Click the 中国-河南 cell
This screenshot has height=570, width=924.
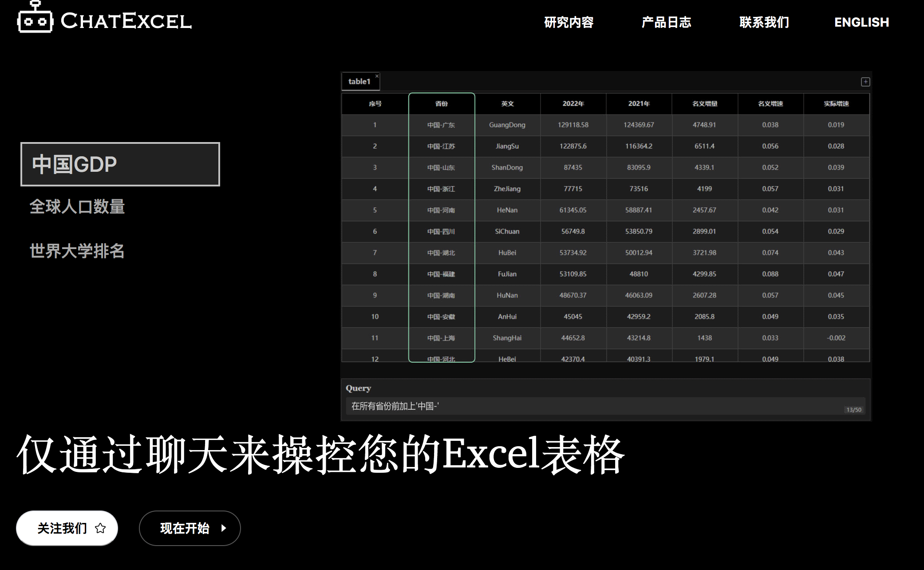point(442,210)
